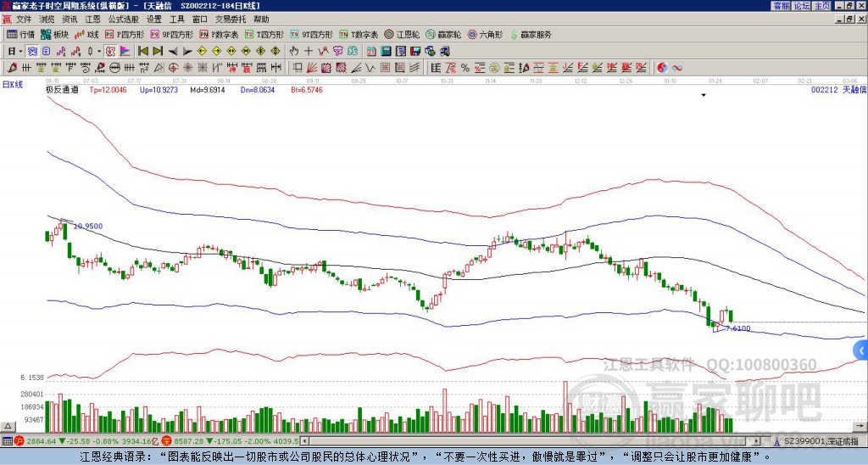
Task: Click the black right arrow icon
Action: pyautogui.click(x=187, y=52)
